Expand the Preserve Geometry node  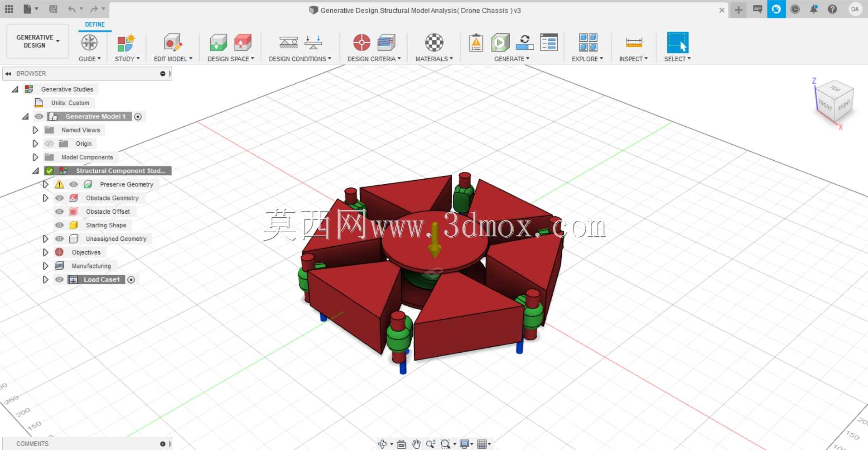tap(45, 184)
